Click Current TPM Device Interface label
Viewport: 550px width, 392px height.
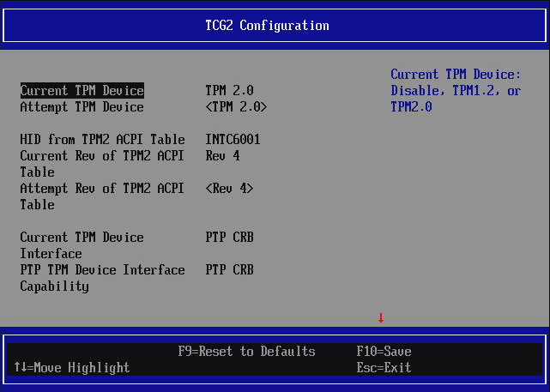tap(82, 245)
